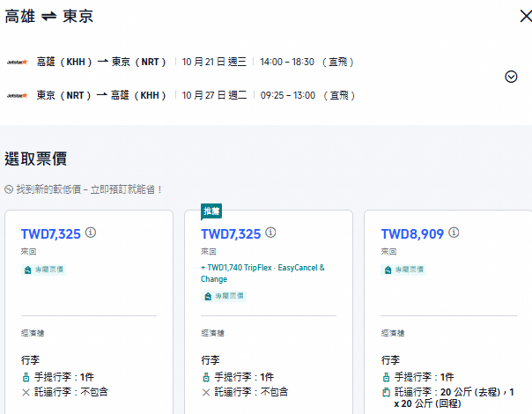Click Jetstar logo on return flight row
Viewport: 532px width, 414px height.
(x=18, y=96)
